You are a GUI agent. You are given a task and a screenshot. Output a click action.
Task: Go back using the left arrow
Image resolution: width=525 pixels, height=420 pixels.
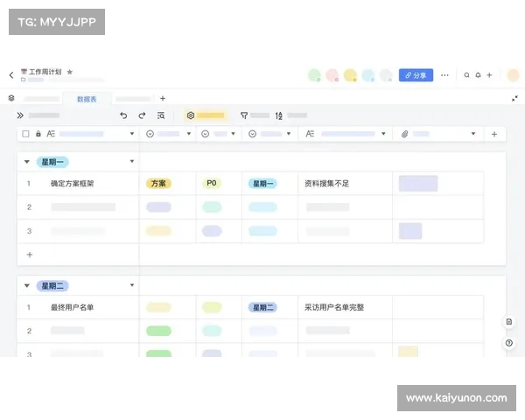pos(11,75)
